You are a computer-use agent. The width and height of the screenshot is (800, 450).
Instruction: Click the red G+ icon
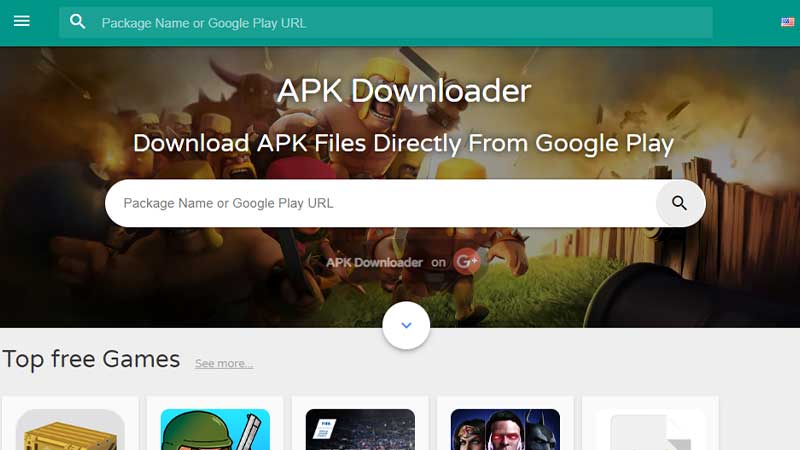click(466, 262)
